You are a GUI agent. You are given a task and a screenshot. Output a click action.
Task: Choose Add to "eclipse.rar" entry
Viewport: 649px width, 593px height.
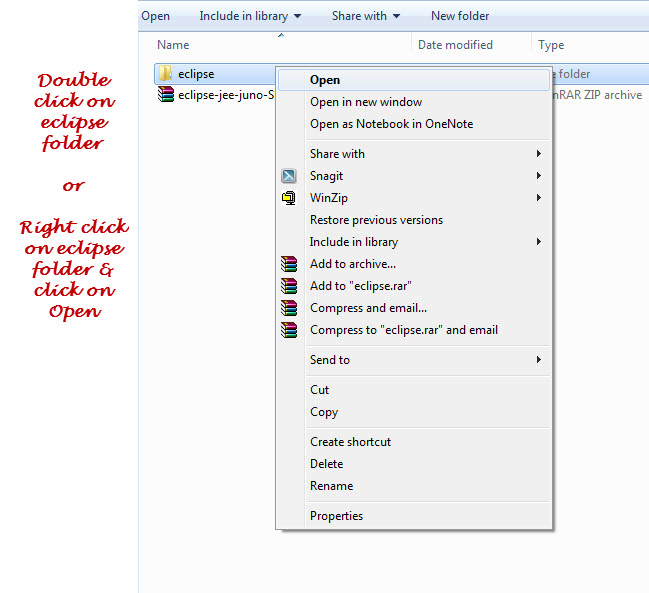click(414, 286)
